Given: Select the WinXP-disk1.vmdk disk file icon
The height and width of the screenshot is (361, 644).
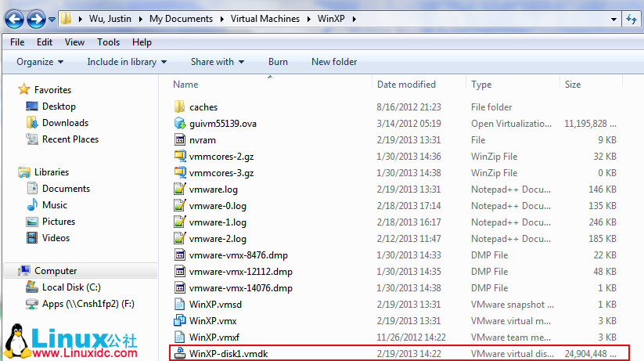Looking at the screenshot, I should 179,353.
